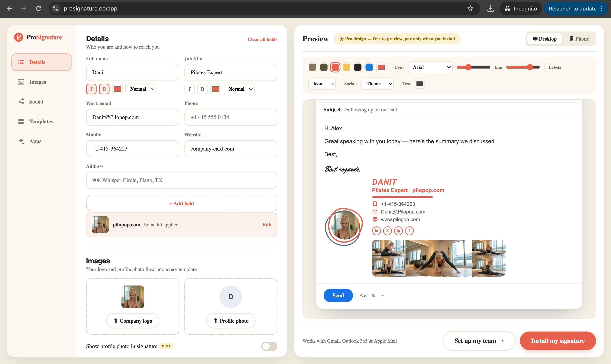Click the Instagram circle icon in signature

[398, 231]
